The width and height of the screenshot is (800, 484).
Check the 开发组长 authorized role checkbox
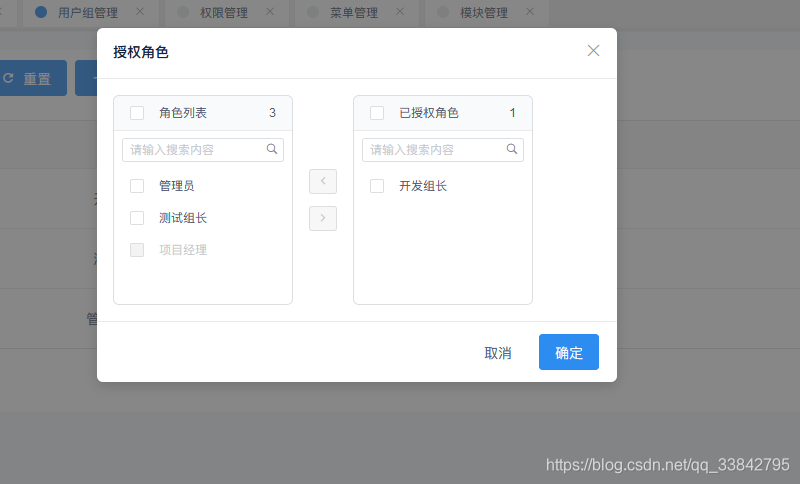(x=377, y=186)
